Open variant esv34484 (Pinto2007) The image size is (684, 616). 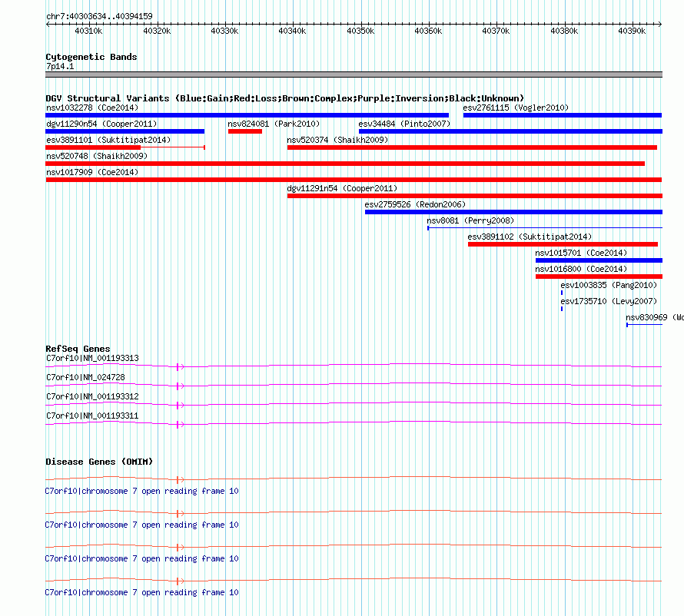404,124
